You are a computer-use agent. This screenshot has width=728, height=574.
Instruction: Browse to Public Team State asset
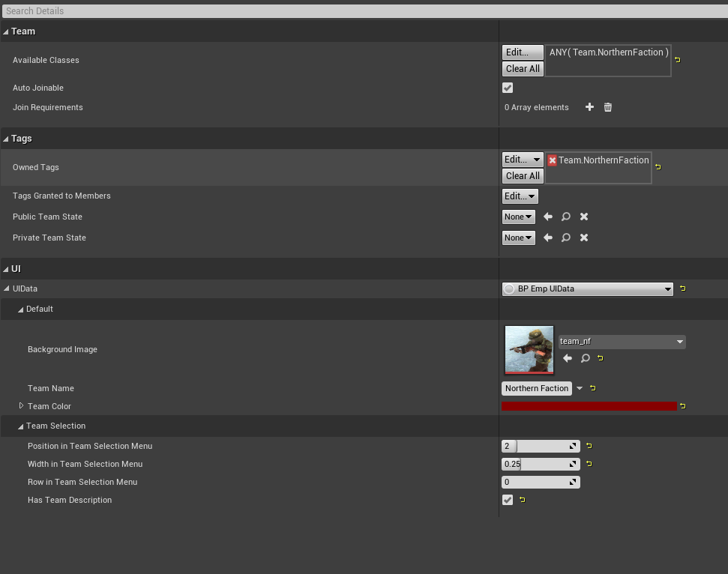pos(566,217)
